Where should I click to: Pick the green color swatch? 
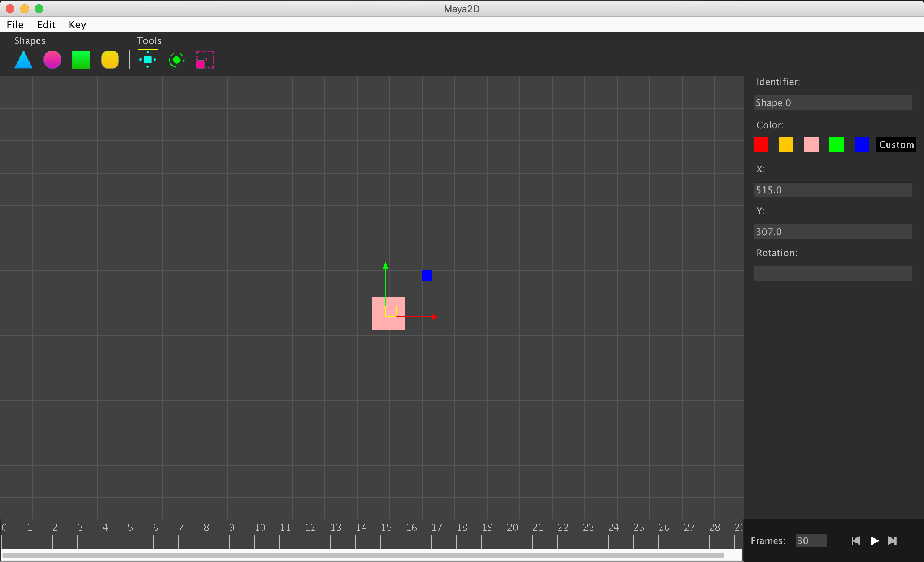pyautogui.click(x=837, y=144)
